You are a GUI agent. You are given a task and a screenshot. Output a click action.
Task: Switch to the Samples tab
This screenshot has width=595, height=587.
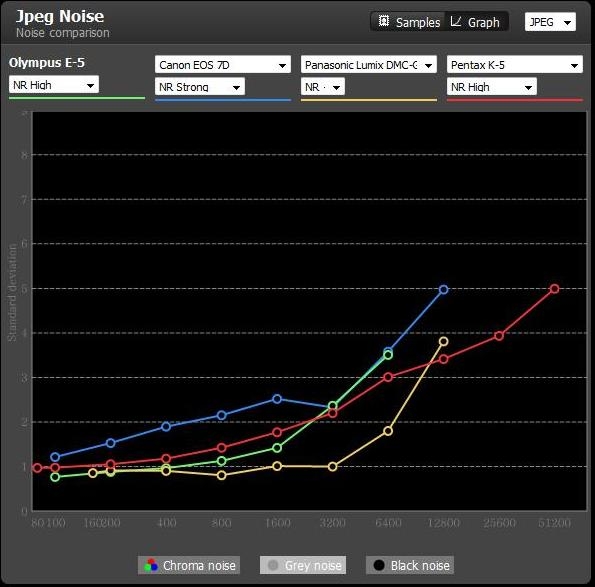(408, 22)
